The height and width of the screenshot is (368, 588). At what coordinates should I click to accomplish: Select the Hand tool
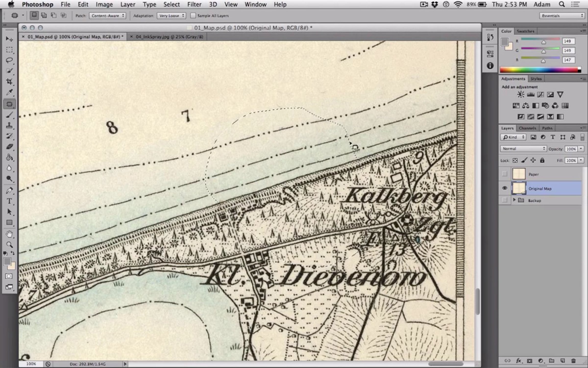9,234
